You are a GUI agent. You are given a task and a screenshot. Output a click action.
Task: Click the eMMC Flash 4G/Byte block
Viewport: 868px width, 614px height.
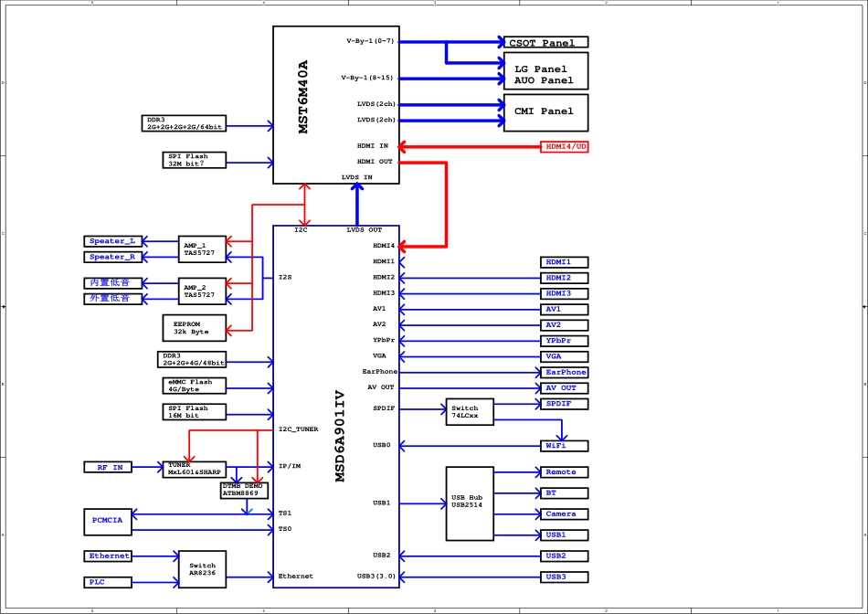click(193, 386)
